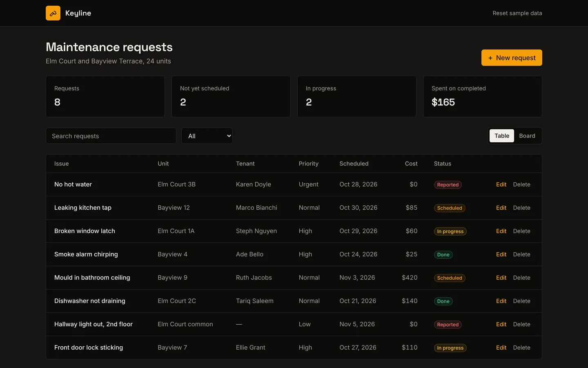588x368 pixels.
Task: Delete the Mould in bathroom ceiling request
Action: tap(521, 278)
